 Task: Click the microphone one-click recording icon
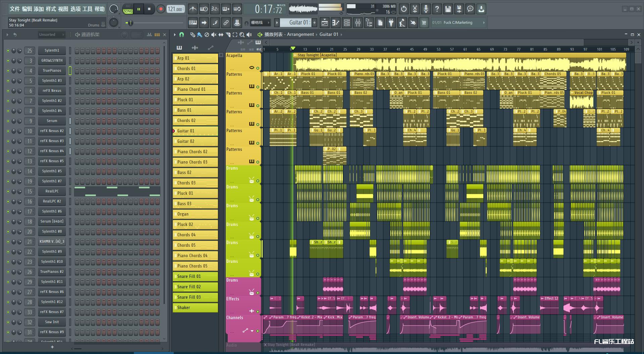(426, 9)
